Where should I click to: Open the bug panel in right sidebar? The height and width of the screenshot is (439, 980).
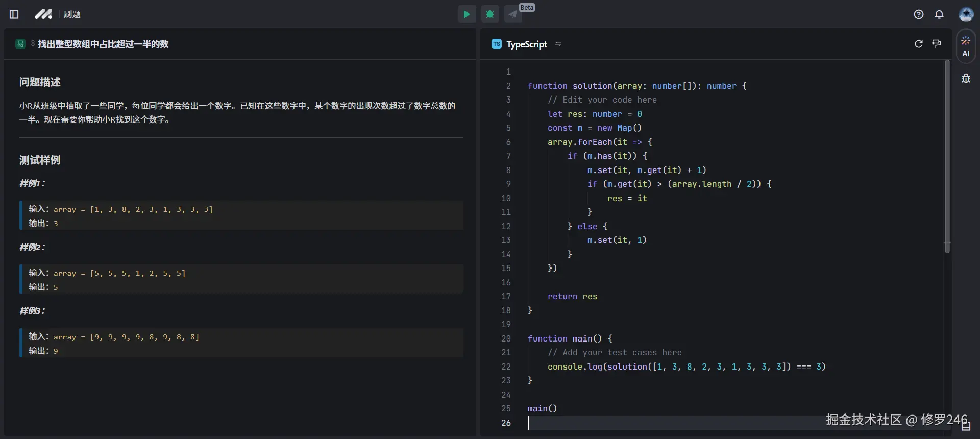(966, 79)
